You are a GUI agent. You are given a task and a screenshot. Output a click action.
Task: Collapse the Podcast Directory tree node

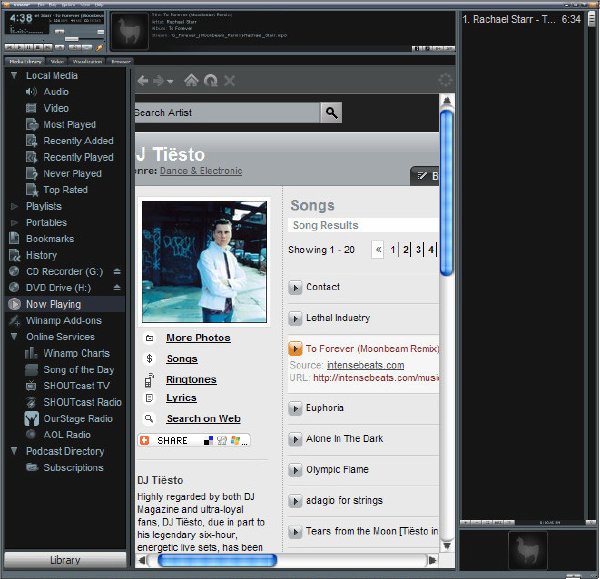coord(14,451)
